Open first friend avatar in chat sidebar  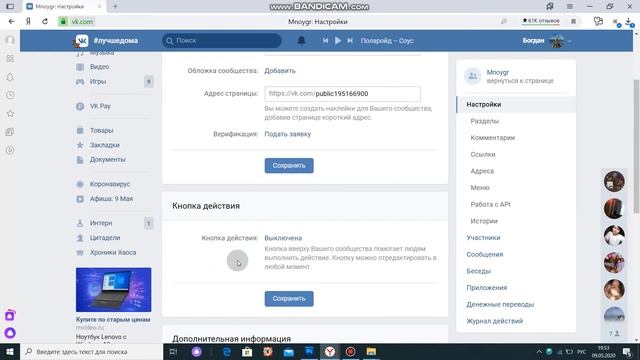point(614,181)
